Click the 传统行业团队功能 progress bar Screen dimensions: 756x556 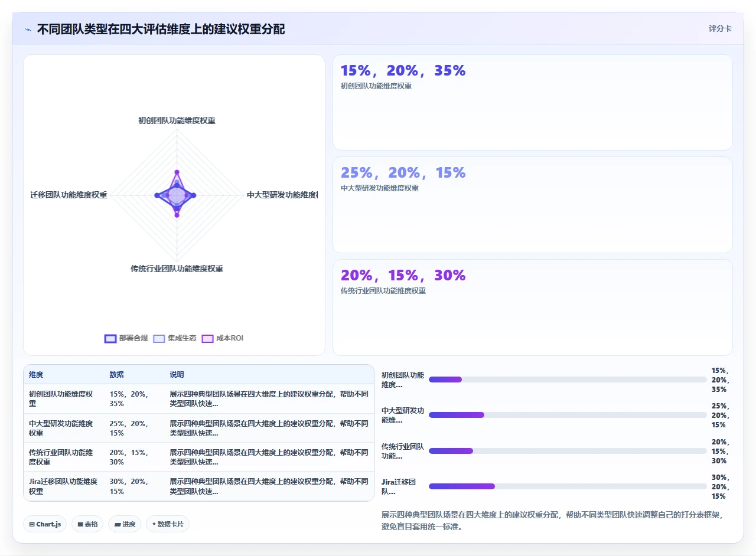[568, 451]
